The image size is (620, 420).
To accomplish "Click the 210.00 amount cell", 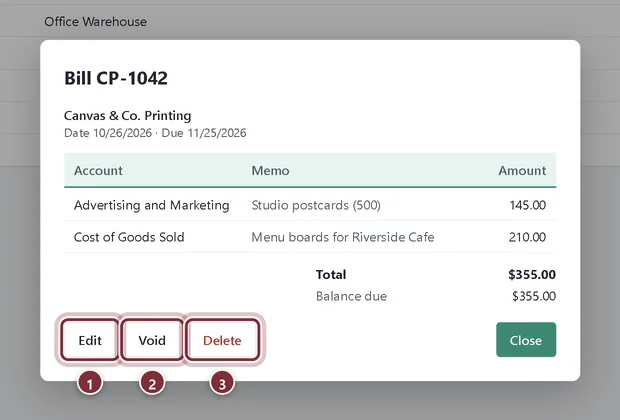I will click(527, 237).
